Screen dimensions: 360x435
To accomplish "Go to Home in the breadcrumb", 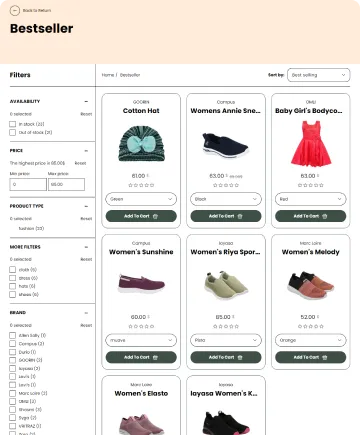I will point(108,75).
